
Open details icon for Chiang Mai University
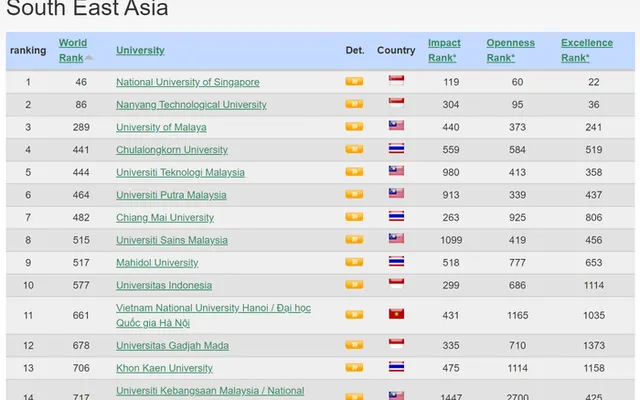click(x=354, y=217)
